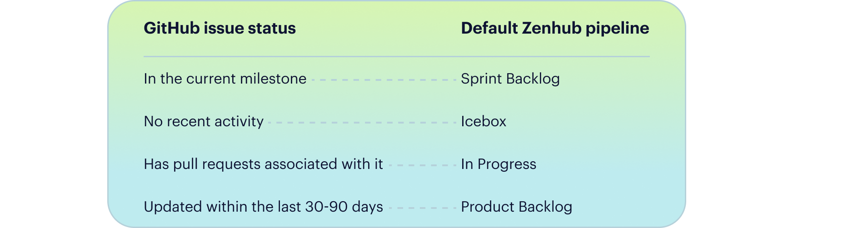Image resolution: width=868 pixels, height=228 pixels.
Task: Click the Product Backlog pipeline label
Action: coord(516,207)
